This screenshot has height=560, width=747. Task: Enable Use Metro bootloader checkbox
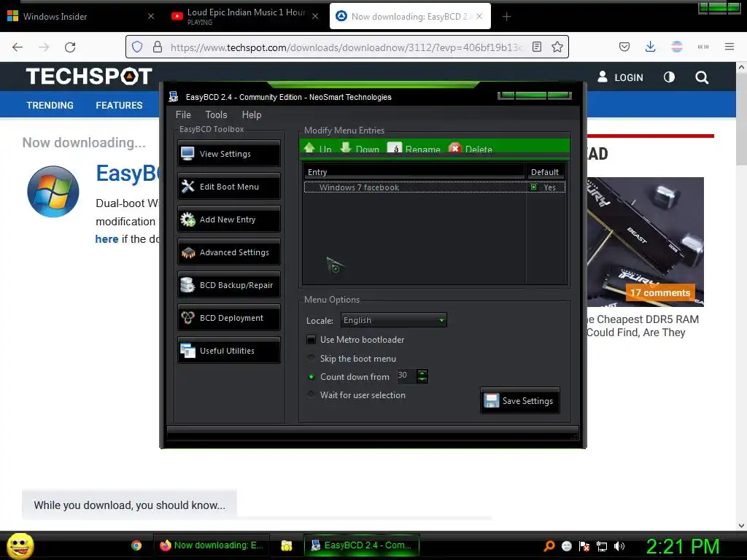pos(311,340)
